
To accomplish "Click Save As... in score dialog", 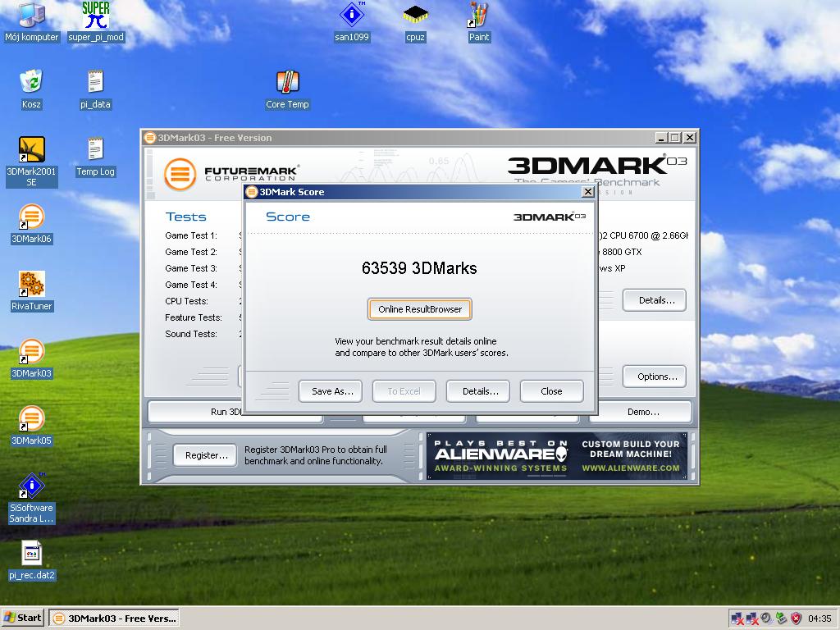I will pos(330,391).
